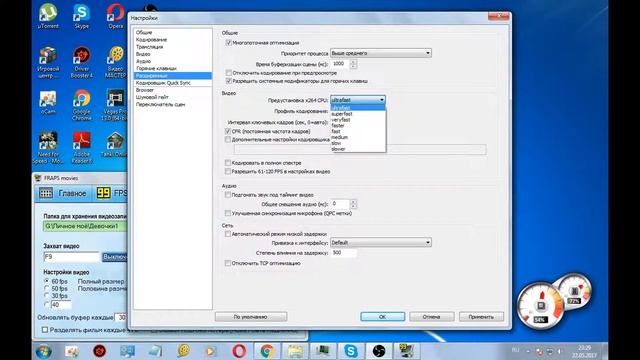Open the Driver Booster 4 desktop shortcut
This screenshot has height=360, width=640.
pos(82,62)
